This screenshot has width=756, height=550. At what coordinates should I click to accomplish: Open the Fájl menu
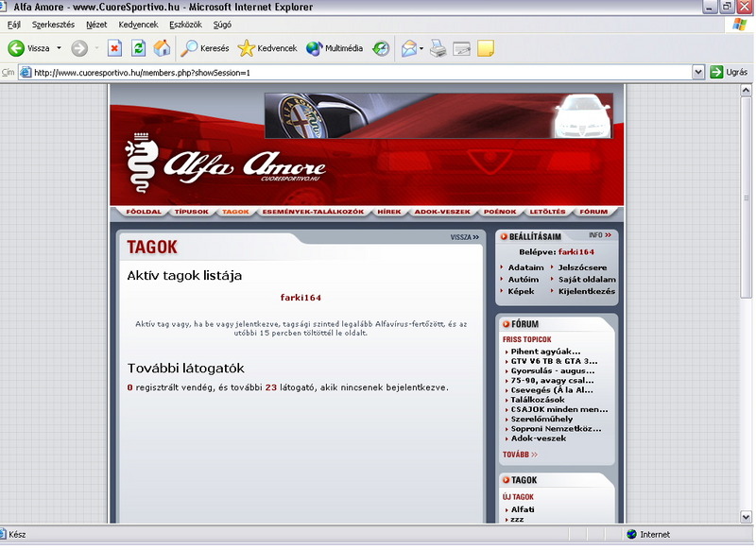[x=14, y=25]
